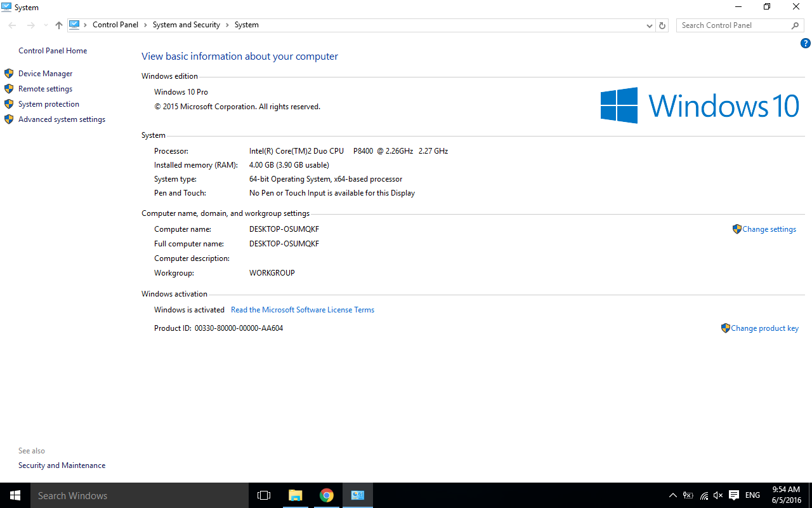Viewport: 812px width, 508px height.
Task: Click the ENG language indicator
Action: click(753, 495)
